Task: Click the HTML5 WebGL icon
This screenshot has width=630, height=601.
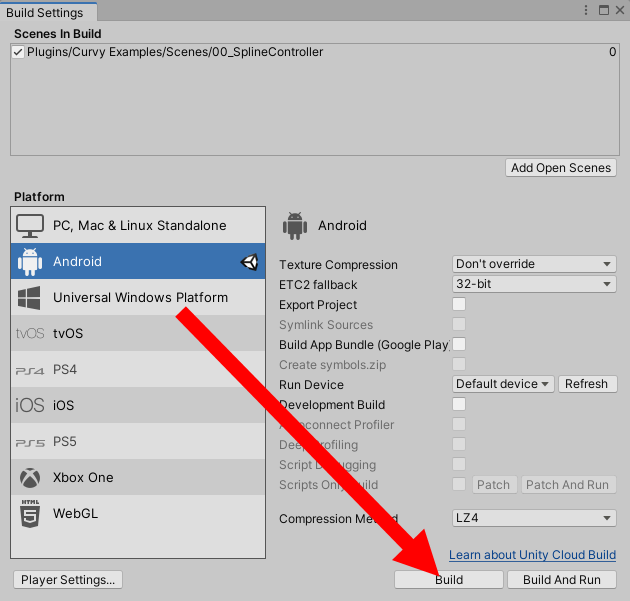Action: point(30,513)
